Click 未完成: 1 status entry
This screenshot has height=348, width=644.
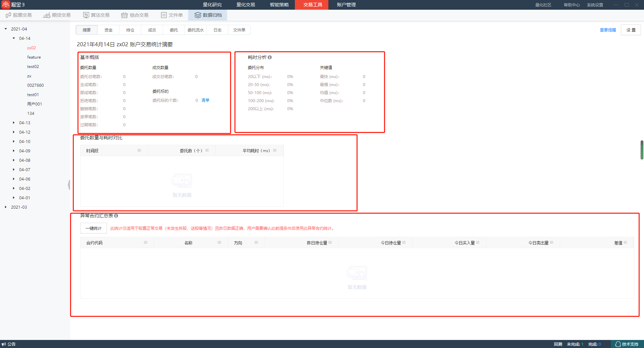point(575,344)
